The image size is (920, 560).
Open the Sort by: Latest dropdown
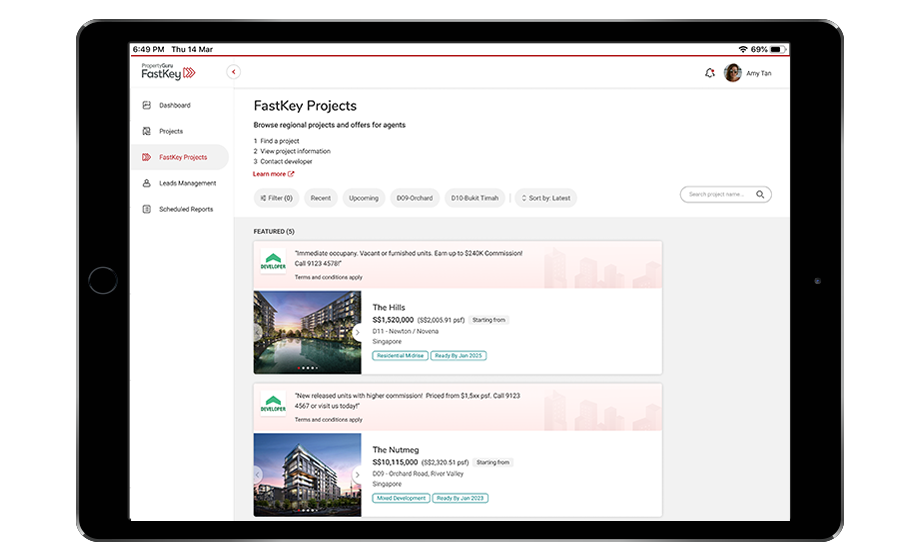point(546,198)
